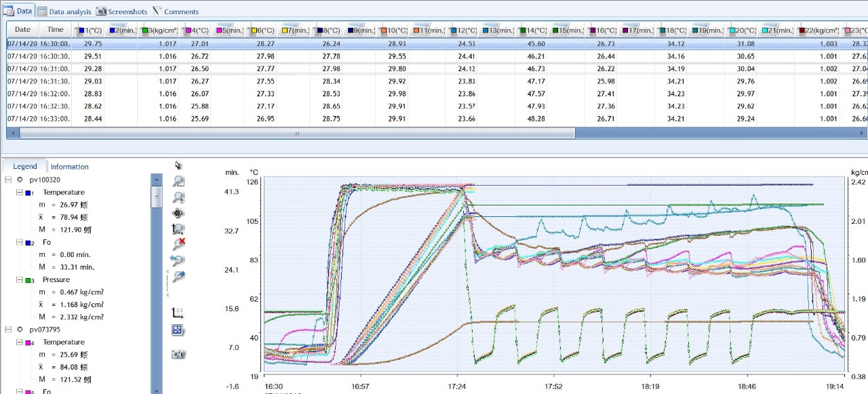Collapse the pv100320 logger tree node

[8, 180]
